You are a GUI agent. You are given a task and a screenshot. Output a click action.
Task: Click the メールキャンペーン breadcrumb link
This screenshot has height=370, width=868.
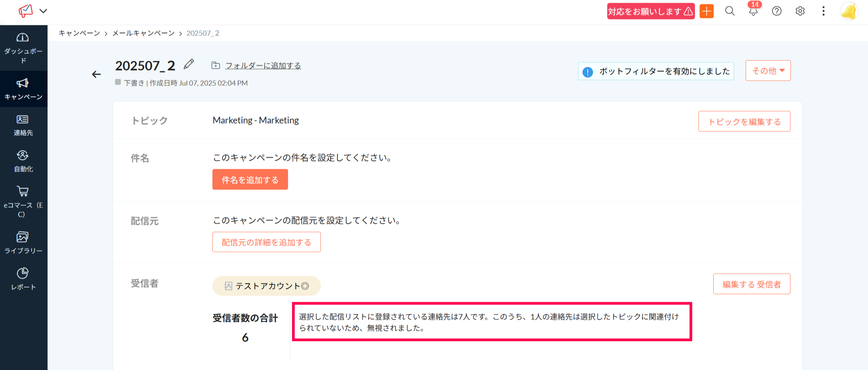pos(143,33)
